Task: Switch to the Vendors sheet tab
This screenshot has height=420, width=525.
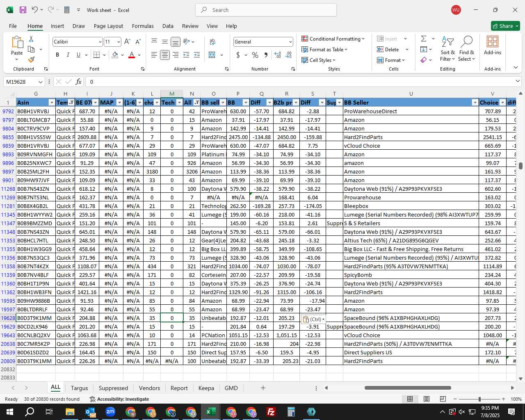Action: (149, 388)
